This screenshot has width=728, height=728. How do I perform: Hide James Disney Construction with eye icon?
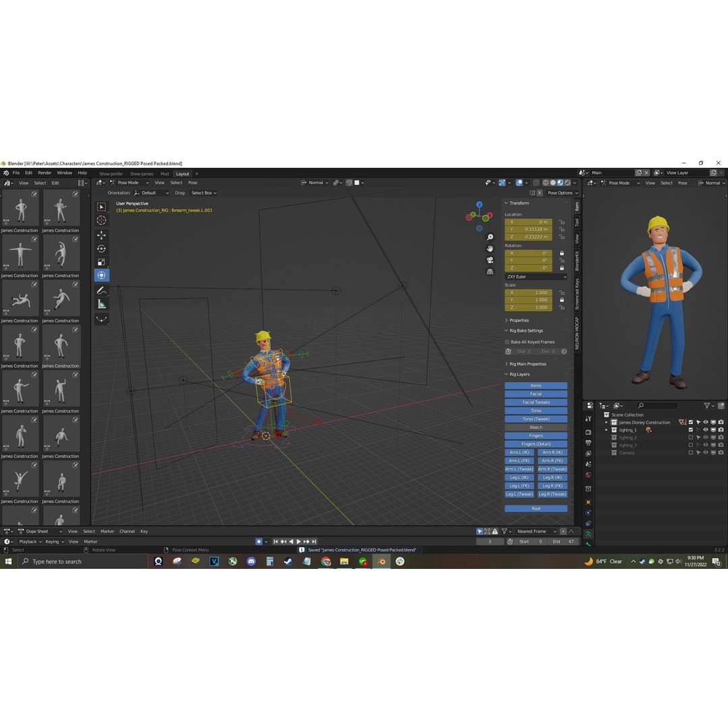coord(706,423)
